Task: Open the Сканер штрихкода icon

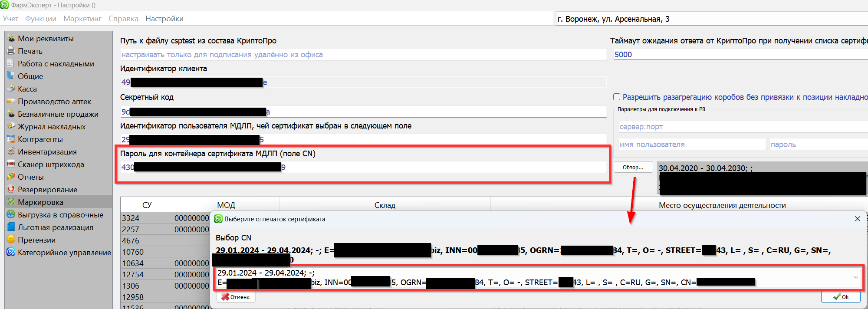Action: [x=11, y=164]
